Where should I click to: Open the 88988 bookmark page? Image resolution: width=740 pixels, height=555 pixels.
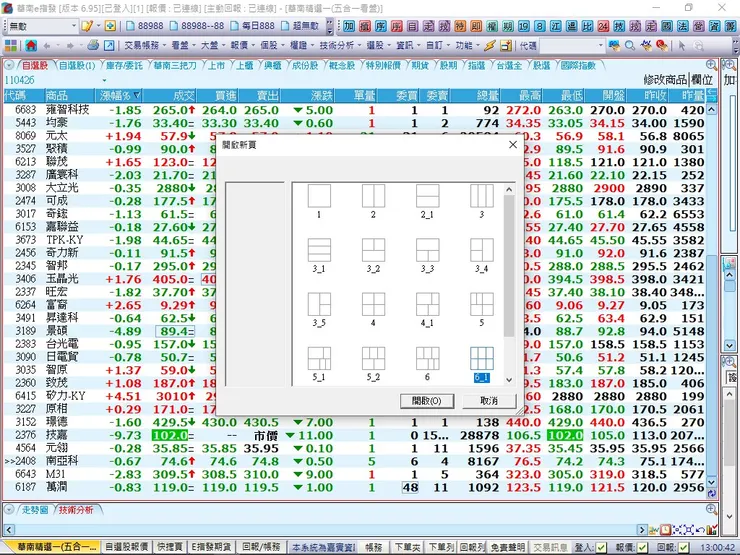click(145, 25)
